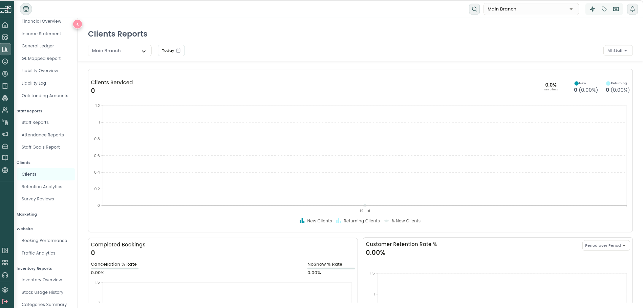Open Retention Analytics
The image size is (644, 308).
[x=42, y=187]
